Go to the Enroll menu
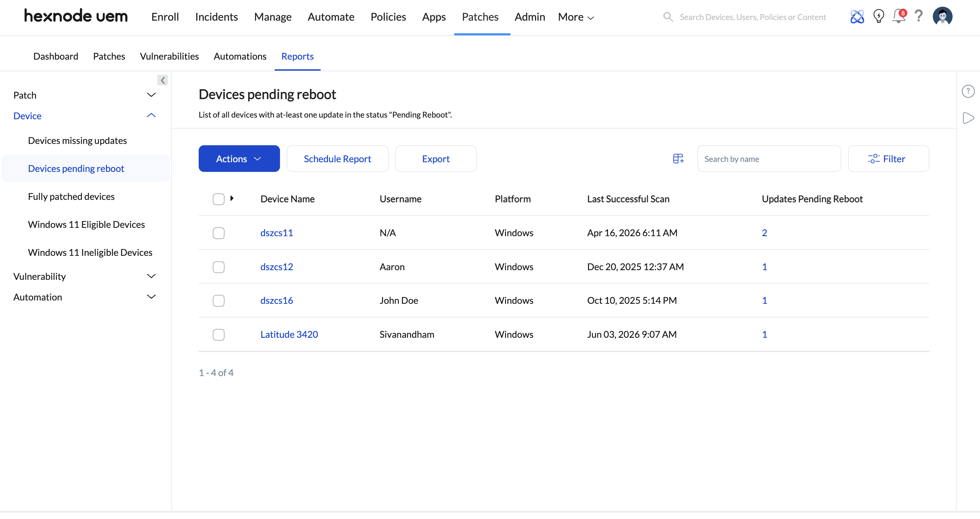This screenshot has width=980, height=519. tap(165, 17)
